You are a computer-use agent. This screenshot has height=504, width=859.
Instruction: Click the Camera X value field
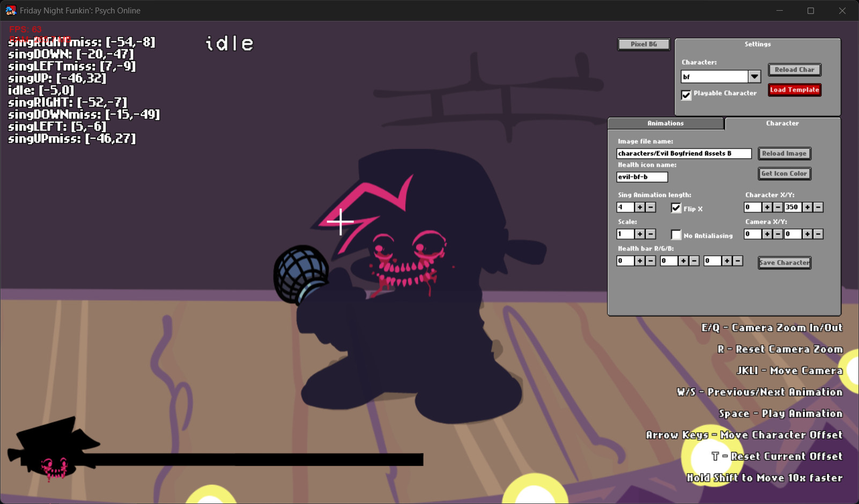(753, 234)
